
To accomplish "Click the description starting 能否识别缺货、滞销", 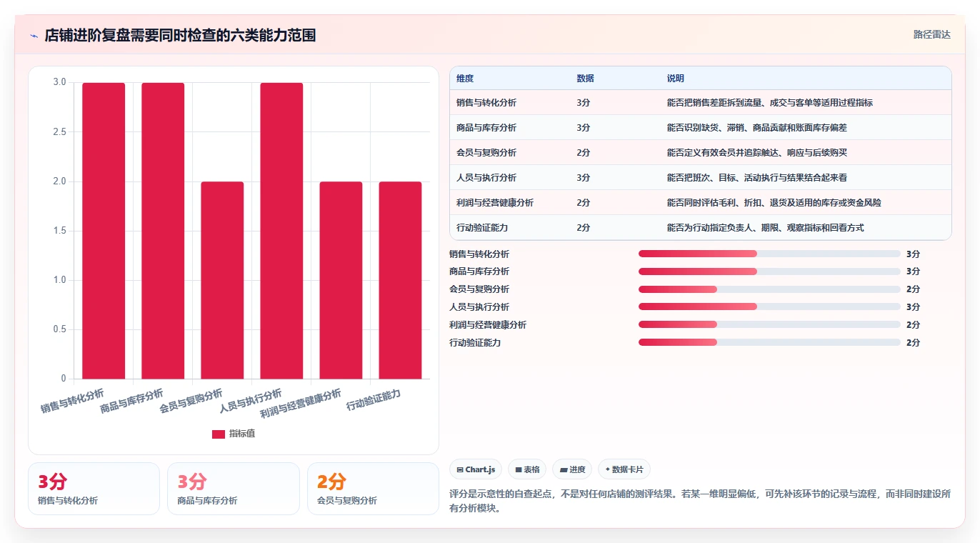I will 756,127.
